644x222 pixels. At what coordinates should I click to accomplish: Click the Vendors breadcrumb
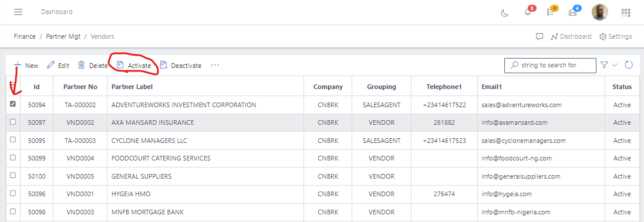[x=102, y=36]
